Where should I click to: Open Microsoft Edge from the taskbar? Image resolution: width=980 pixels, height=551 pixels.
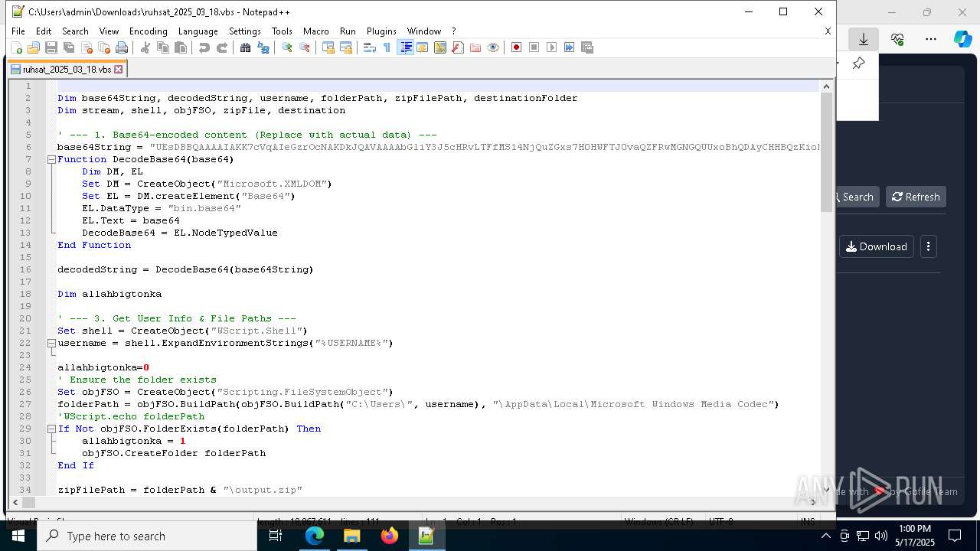(x=315, y=536)
